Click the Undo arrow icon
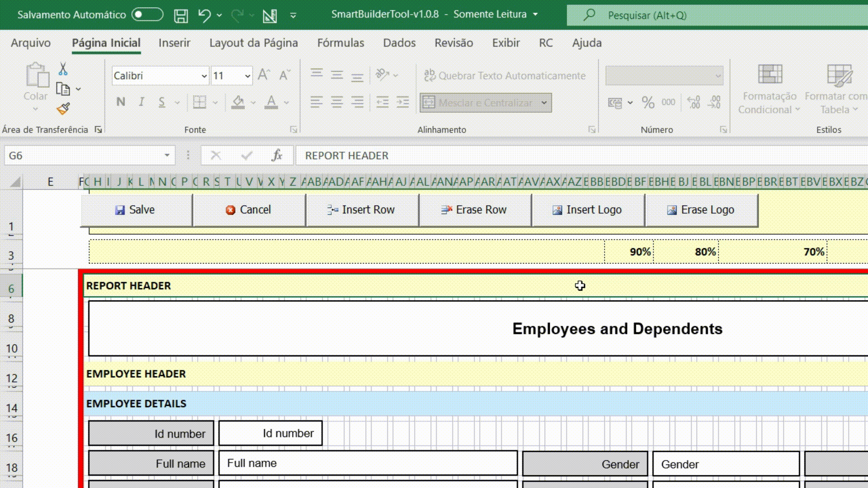This screenshot has width=868, height=488. [x=204, y=15]
